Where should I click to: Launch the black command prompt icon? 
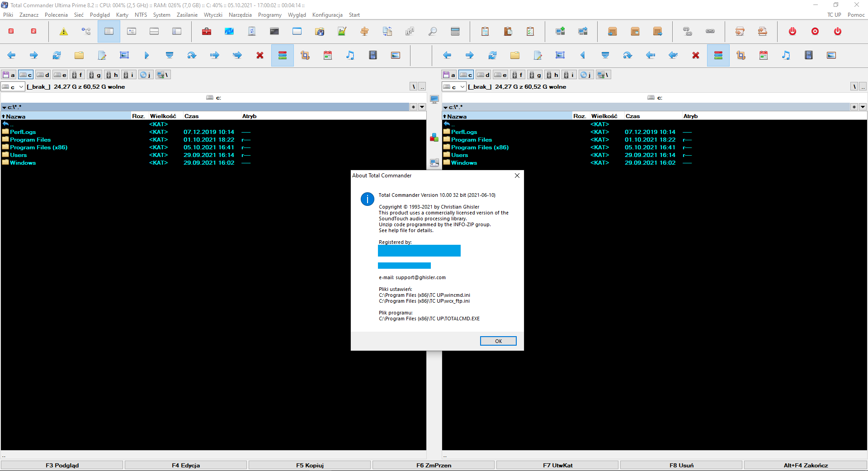tap(274, 31)
